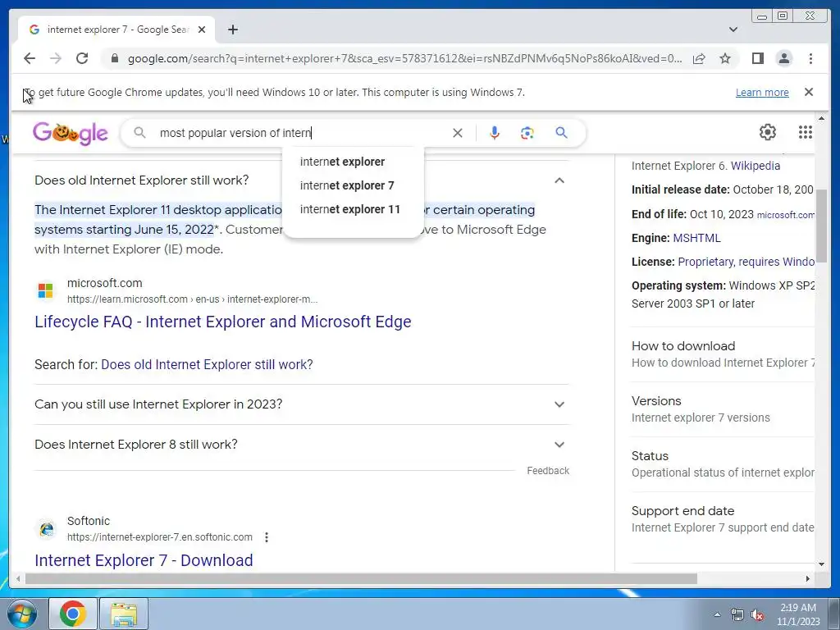
Task: Open Windows Explorer from taskbar
Action: (125, 614)
